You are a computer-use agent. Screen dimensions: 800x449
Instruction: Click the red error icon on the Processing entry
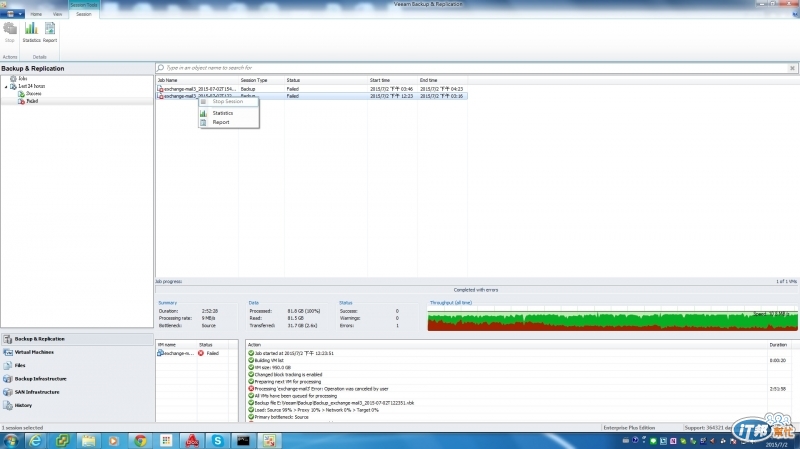(251, 389)
